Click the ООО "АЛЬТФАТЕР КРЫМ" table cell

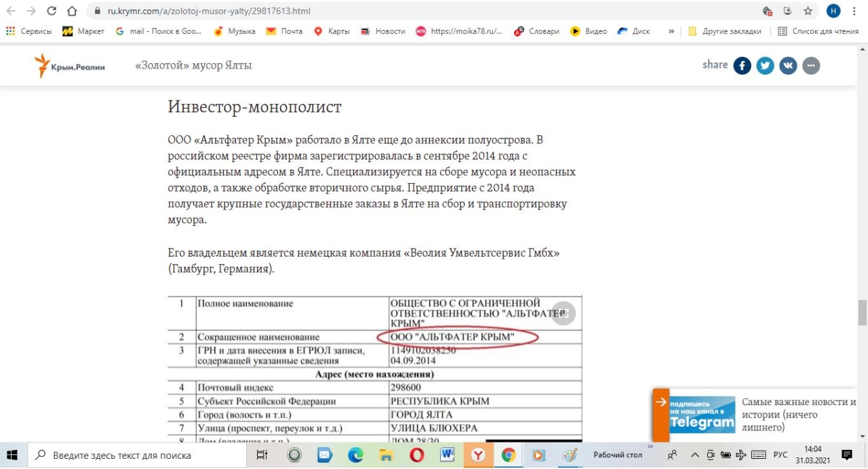click(x=486, y=337)
